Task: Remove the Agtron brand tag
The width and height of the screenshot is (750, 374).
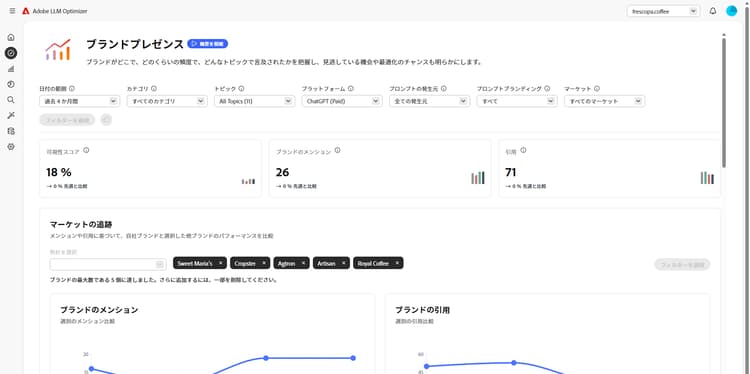Action: click(x=303, y=263)
